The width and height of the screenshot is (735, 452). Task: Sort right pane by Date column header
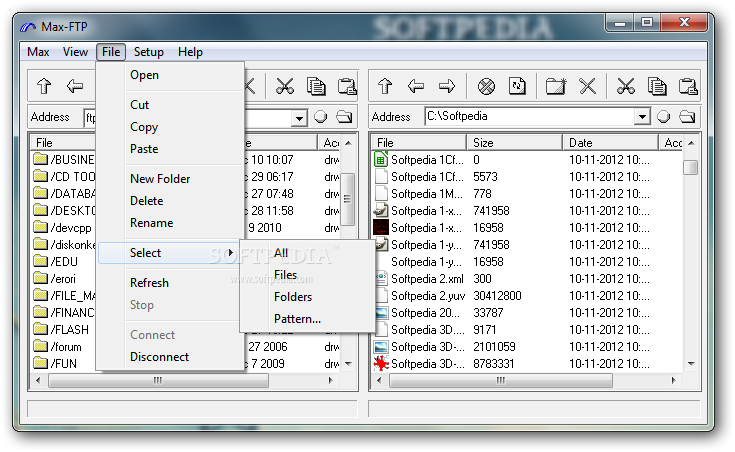click(x=611, y=143)
